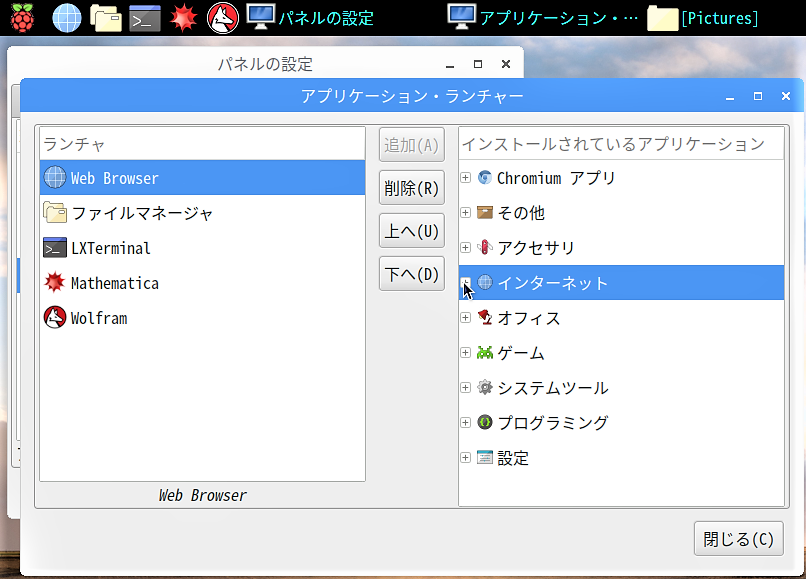Expand the 設定 category
Screen dimensions: 806x579
465,457
